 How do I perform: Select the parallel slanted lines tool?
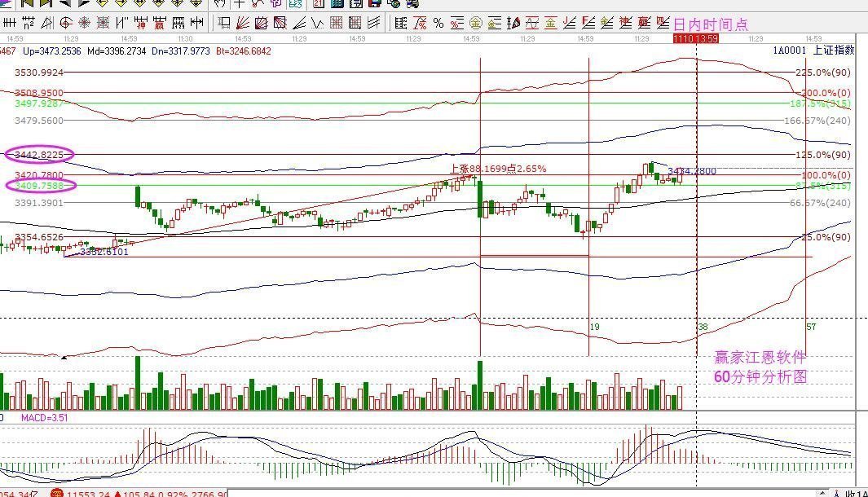pyautogui.click(x=122, y=23)
